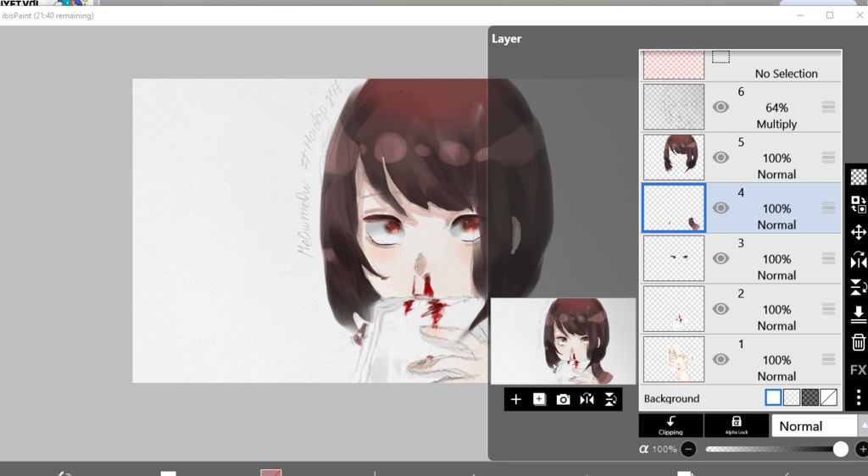Image resolution: width=868 pixels, height=476 pixels.
Task: Click the 64% opacity text of layer 6
Action: [x=776, y=108]
